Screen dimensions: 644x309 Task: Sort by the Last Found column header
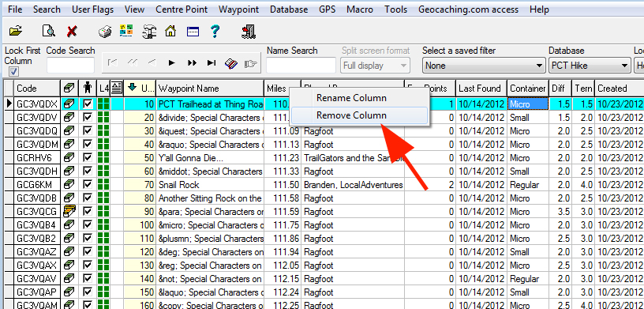coord(481,88)
